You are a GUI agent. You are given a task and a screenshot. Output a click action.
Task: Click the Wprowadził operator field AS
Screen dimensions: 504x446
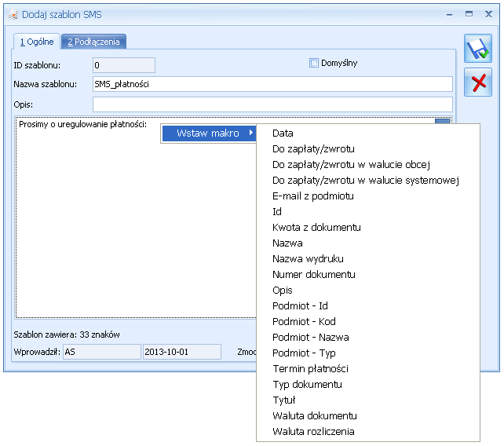(x=102, y=352)
